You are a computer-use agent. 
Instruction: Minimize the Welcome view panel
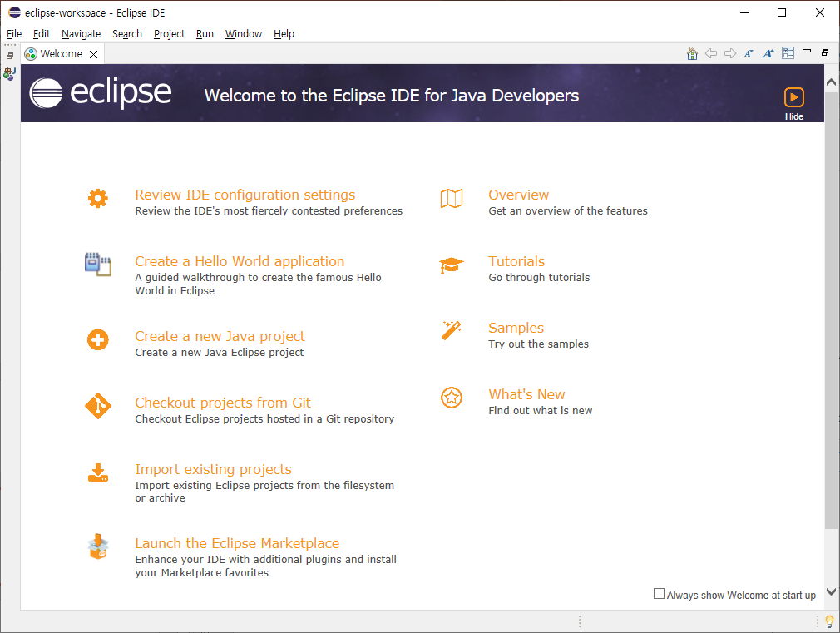(807, 51)
